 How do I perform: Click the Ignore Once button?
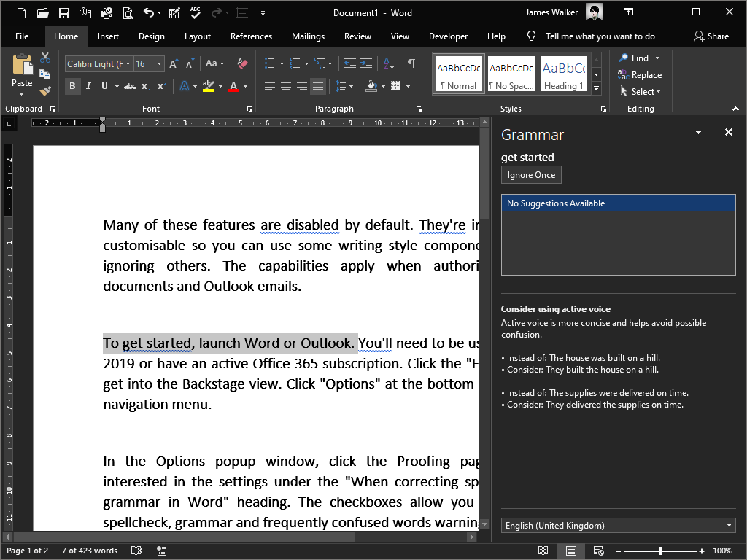(x=531, y=175)
